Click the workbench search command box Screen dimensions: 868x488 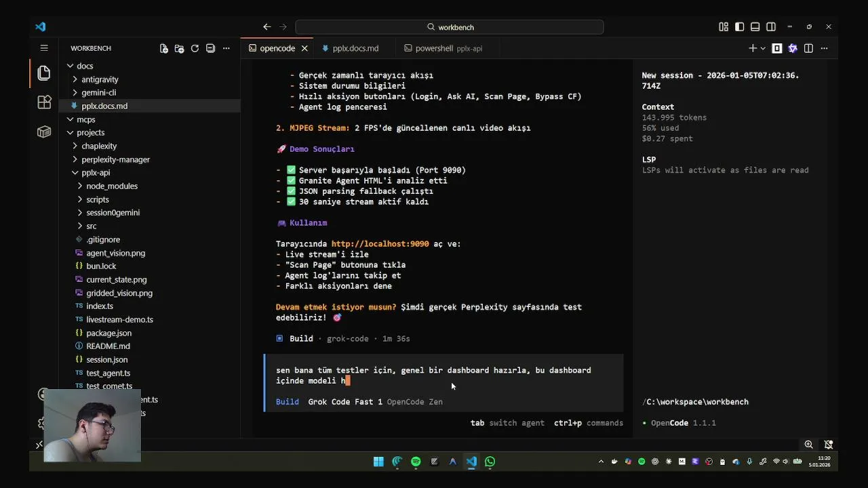(x=449, y=27)
